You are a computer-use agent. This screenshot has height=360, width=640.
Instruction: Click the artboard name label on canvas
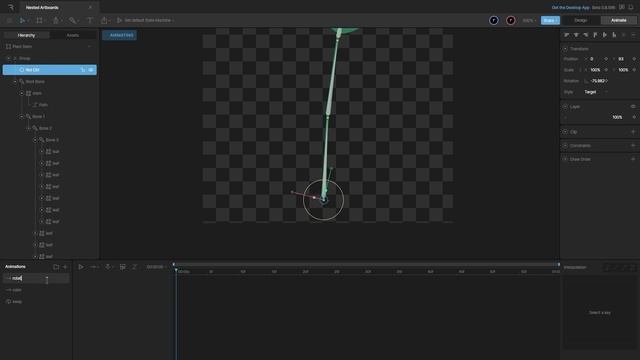coord(120,35)
